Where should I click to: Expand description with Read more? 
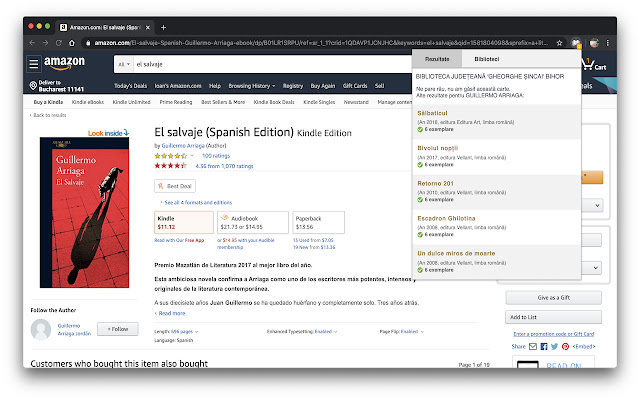click(x=170, y=313)
